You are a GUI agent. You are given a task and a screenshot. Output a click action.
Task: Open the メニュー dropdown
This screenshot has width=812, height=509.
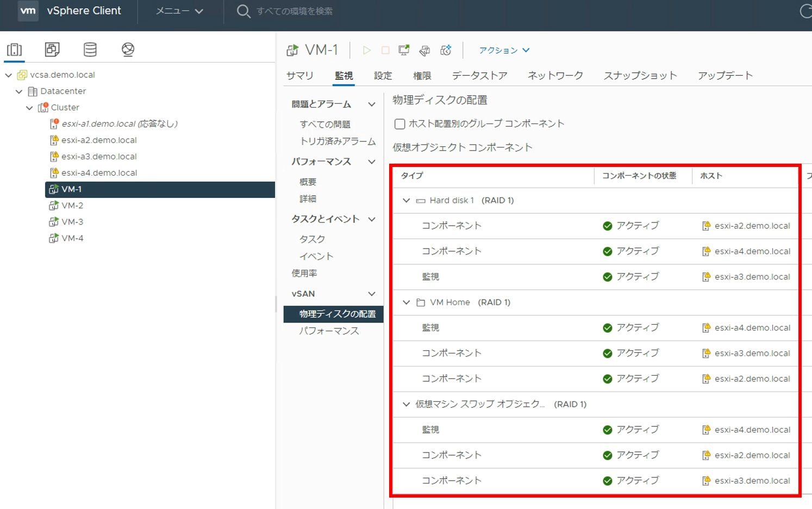[179, 11]
